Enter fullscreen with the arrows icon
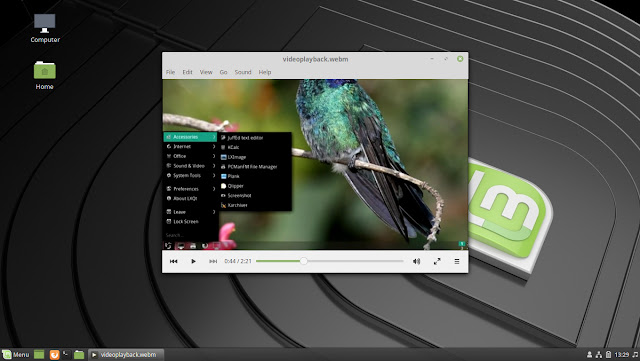This screenshot has height=361, width=640. tap(437, 261)
